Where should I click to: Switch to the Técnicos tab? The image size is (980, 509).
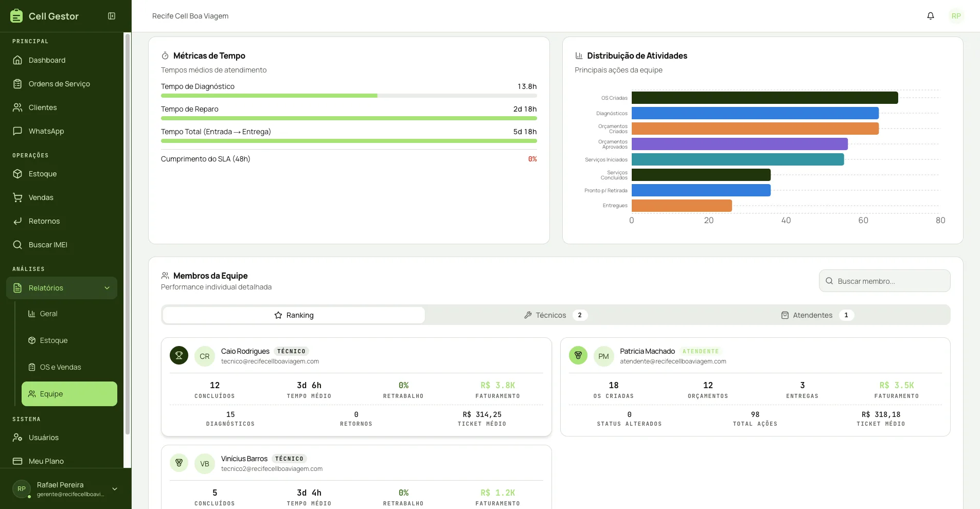pyautogui.click(x=556, y=315)
